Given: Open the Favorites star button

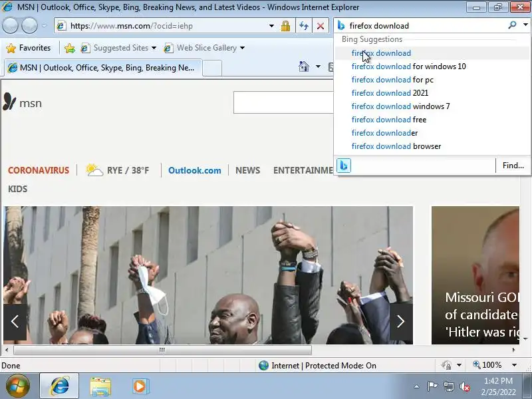Looking at the screenshot, I should (x=29, y=48).
